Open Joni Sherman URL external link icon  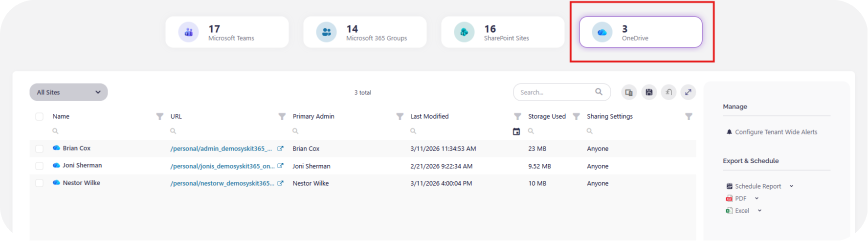pos(280,166)
